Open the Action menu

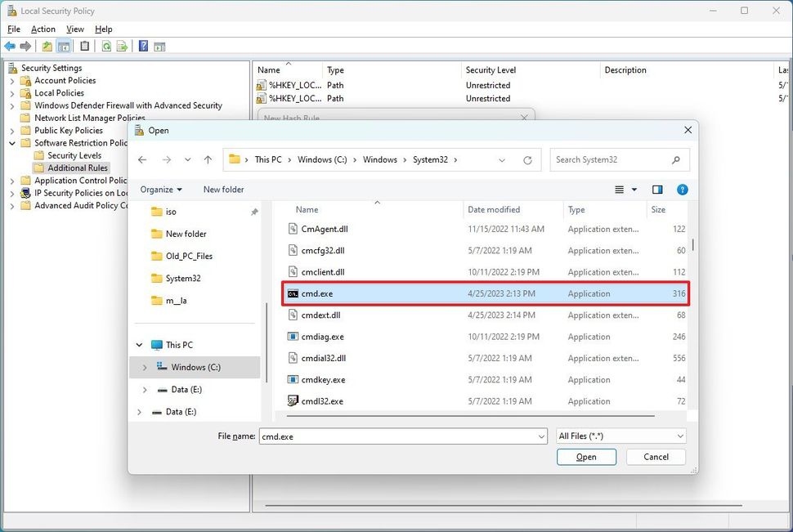click(43, 29)
